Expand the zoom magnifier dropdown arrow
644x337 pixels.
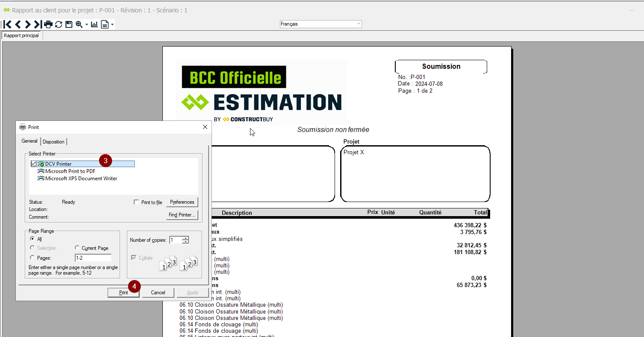(x=86, y=25)
